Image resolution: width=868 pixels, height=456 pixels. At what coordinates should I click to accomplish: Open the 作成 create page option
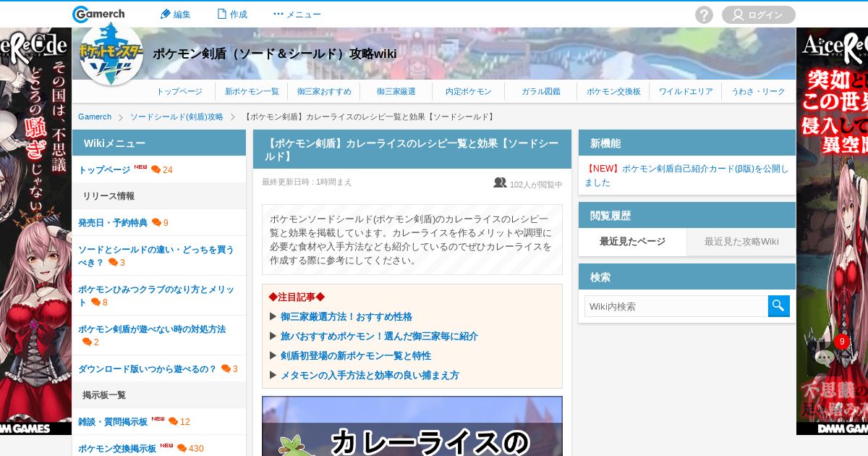(231, 14)
